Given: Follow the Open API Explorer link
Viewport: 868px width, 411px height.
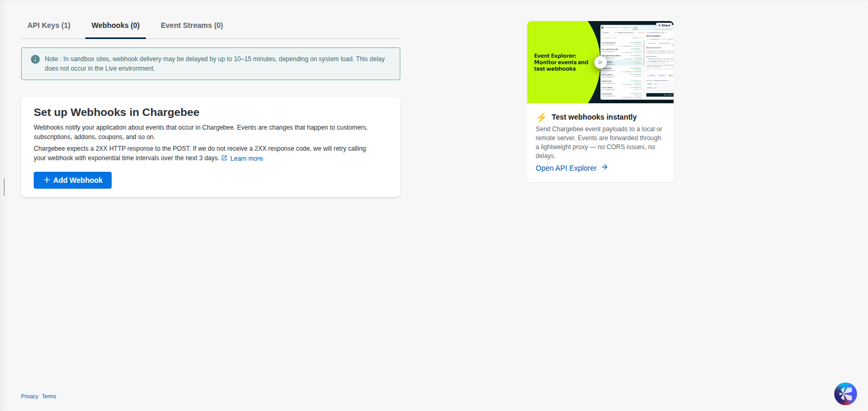Looking at the screenshot, I should (x=571, y=168).
